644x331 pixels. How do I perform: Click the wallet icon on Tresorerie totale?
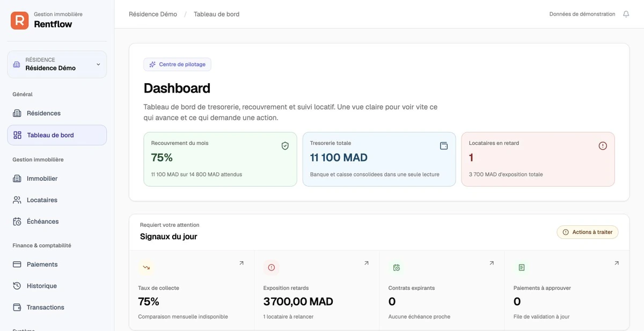pos(444,146)
